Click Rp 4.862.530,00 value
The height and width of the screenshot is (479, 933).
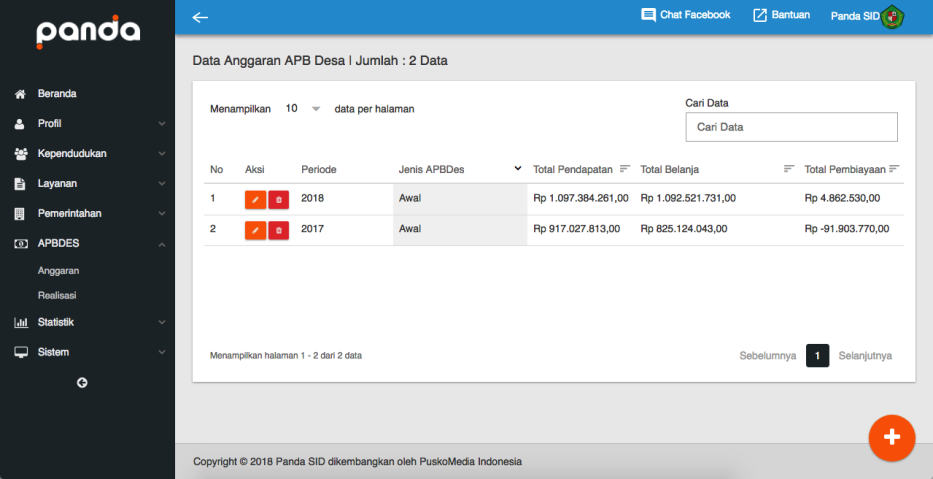click(x=842, y=198)
